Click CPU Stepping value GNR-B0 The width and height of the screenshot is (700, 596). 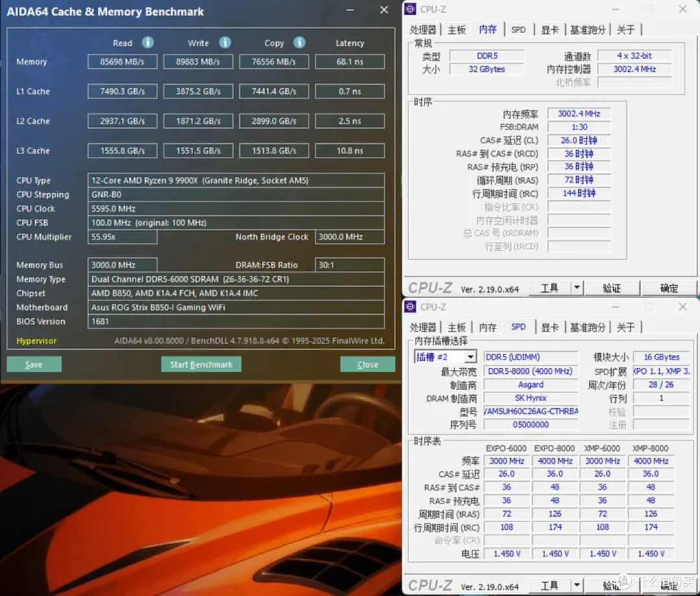pyautogui.click(x=236, y=194)
